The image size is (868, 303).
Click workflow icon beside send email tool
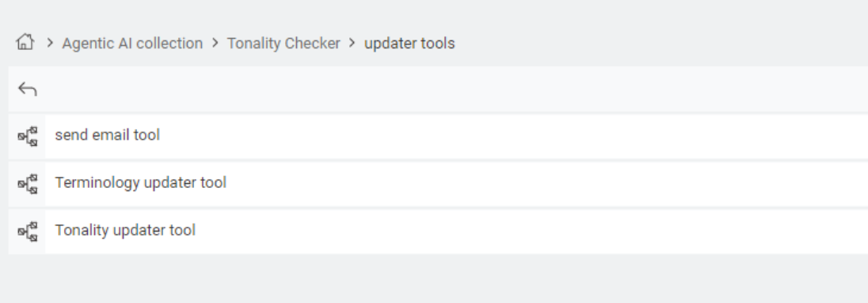pos(27,136)
